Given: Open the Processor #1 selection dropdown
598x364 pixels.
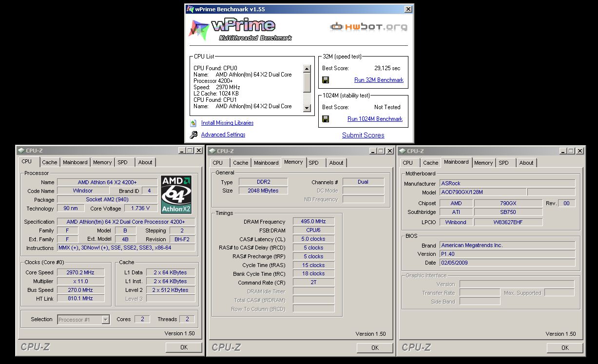Looking at the screenshot, I should coord(105,320).
